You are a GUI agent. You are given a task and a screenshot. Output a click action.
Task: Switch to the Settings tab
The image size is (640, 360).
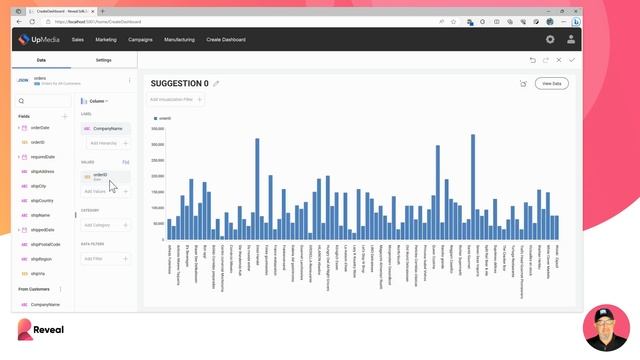click(104, 60)
